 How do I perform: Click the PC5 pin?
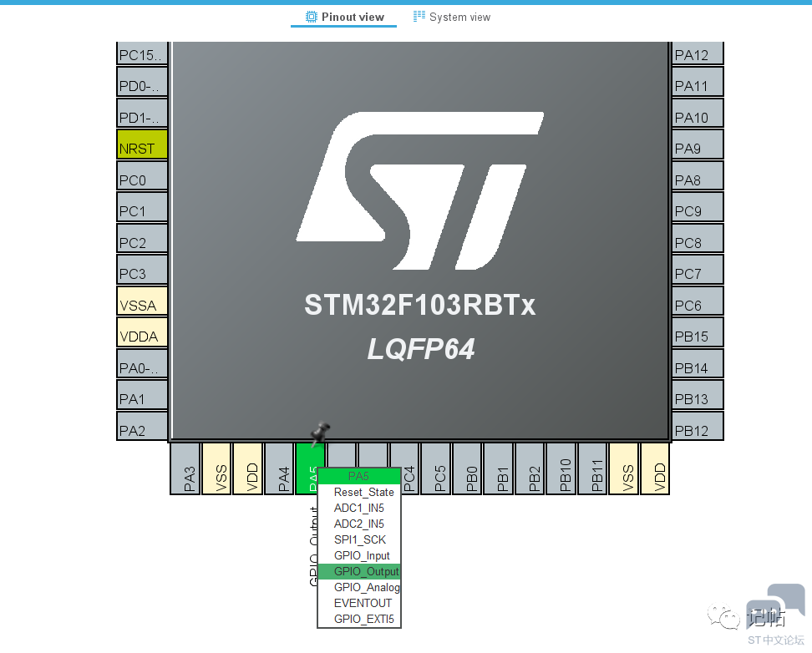click(436, 468)
